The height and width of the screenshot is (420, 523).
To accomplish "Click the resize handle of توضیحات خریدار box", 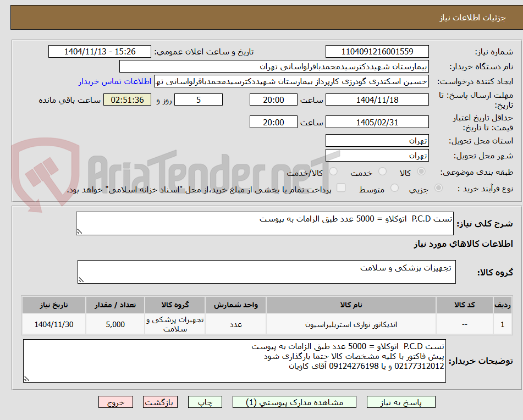I will pos(26,379).
